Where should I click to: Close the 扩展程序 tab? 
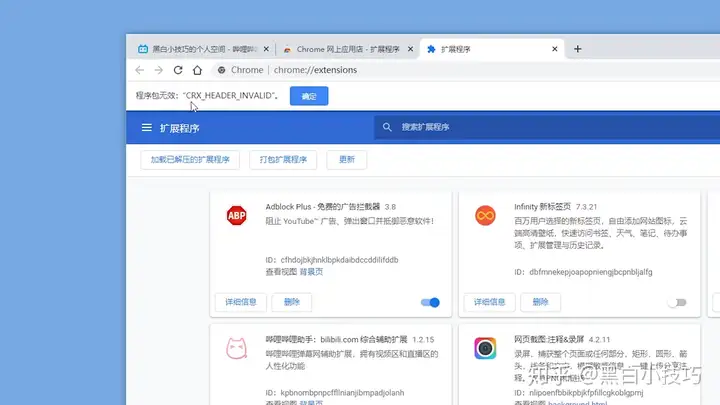tap(554, 49)
